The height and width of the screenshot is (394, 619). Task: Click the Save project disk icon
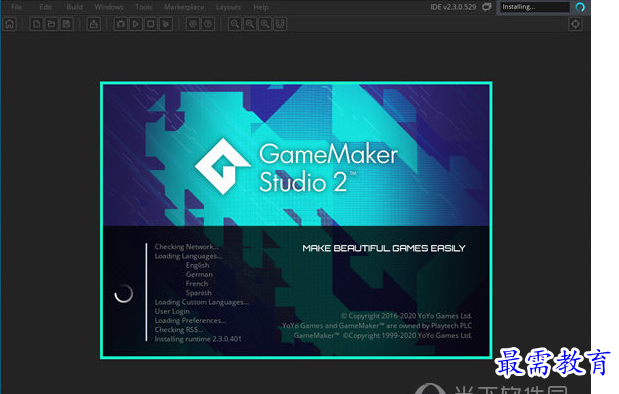(x=66, y=24)
